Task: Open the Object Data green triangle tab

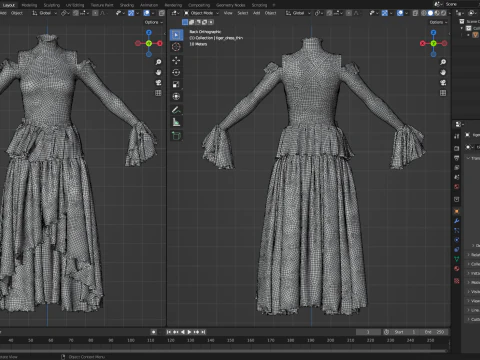Action: (x=457, y=259)
